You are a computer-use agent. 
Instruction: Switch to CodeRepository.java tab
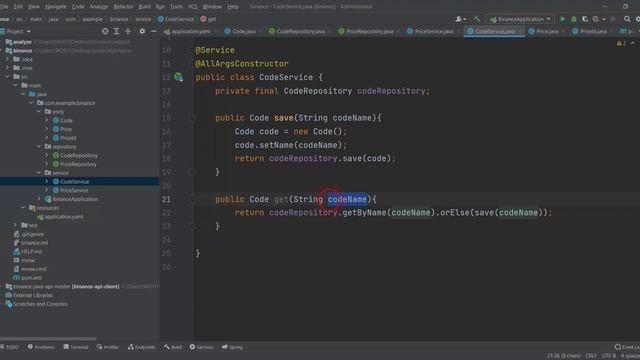click(x=298, y=31)
